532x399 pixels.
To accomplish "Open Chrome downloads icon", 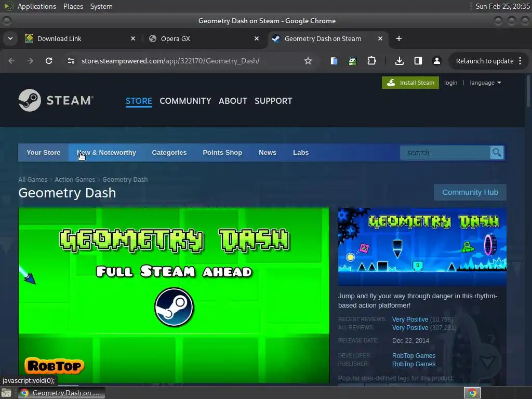I will point(400,61).
